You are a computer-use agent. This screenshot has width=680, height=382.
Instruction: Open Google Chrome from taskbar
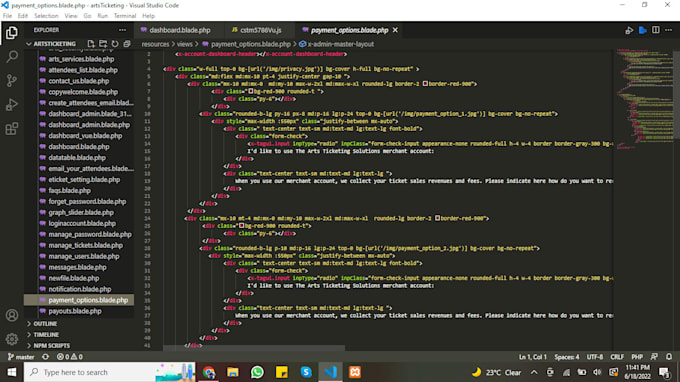click(209, 372)
